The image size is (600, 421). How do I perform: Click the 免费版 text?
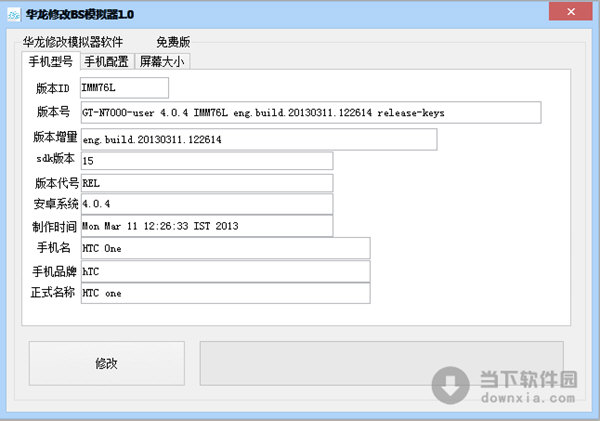point(173,42)
